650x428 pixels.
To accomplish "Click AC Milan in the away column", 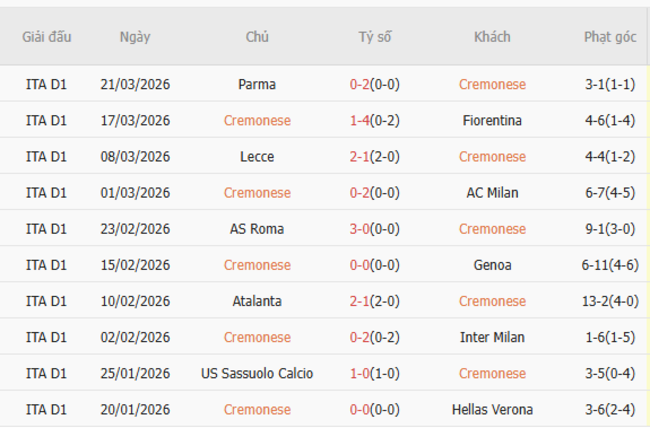I will (492, 192).
